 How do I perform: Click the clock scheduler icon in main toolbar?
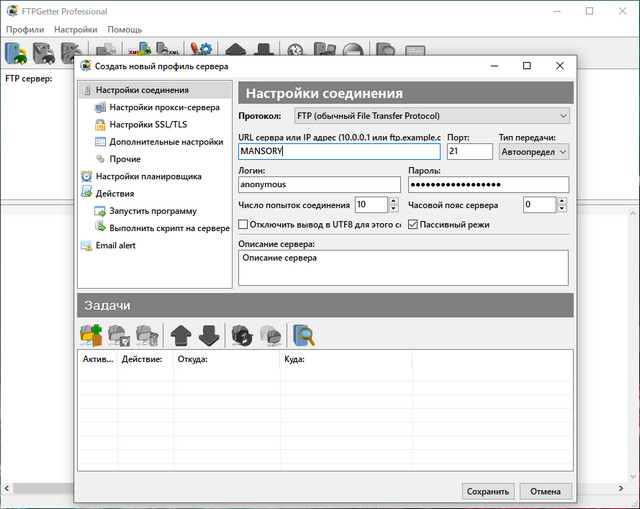296,52
